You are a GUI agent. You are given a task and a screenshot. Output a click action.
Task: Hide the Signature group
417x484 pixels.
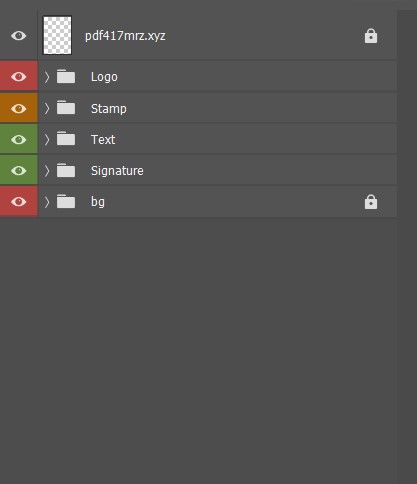(x=19, y=171)
